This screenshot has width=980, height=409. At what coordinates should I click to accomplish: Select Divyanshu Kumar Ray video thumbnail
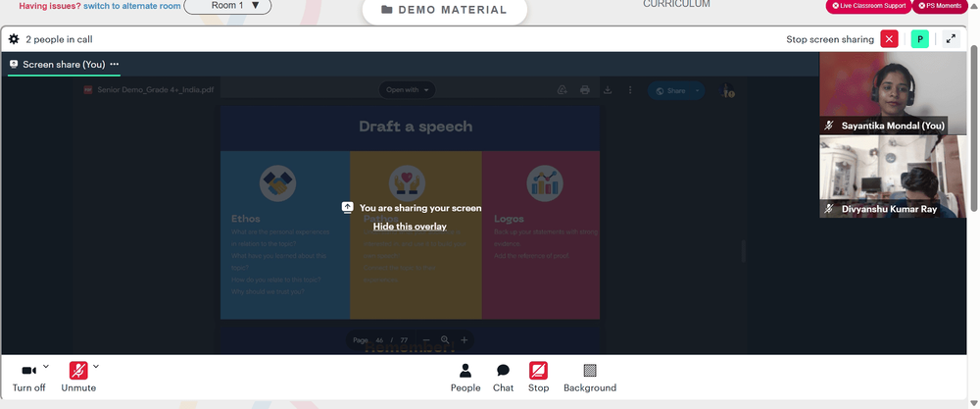pos(893,177)
